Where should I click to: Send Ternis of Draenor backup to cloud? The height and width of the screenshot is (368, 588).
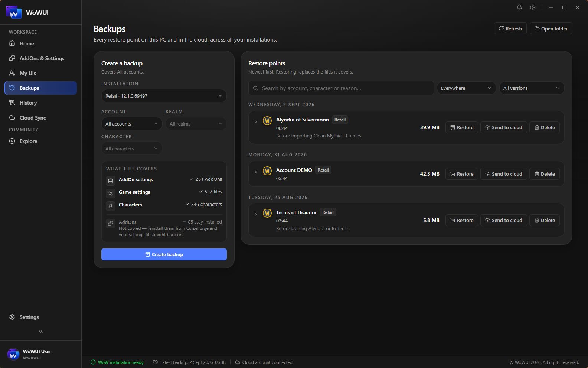(x=504, y=220)
